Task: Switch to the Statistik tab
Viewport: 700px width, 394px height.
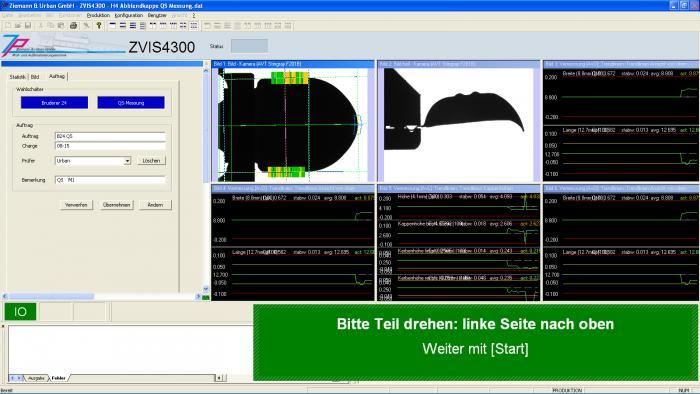Action: coord(18,77)
